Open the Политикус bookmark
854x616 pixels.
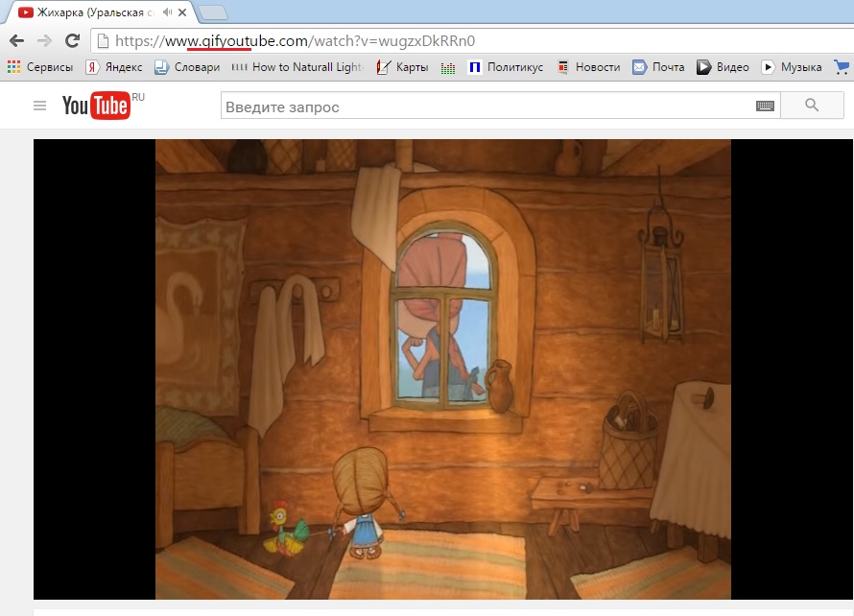(x=506, y=67)
